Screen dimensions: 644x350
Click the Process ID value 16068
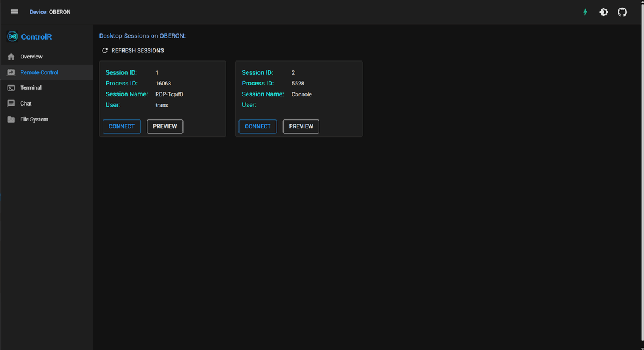163,84
